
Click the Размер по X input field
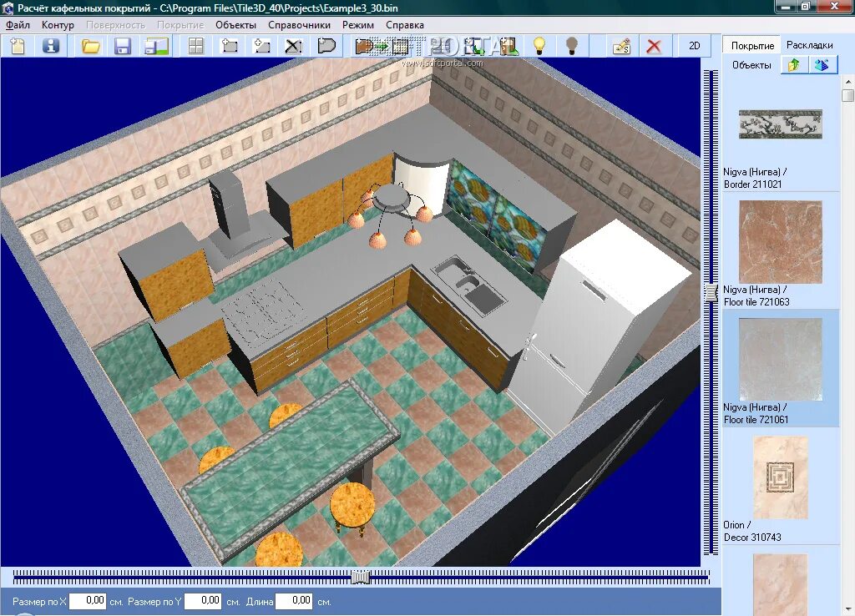(x=87, y=601)
